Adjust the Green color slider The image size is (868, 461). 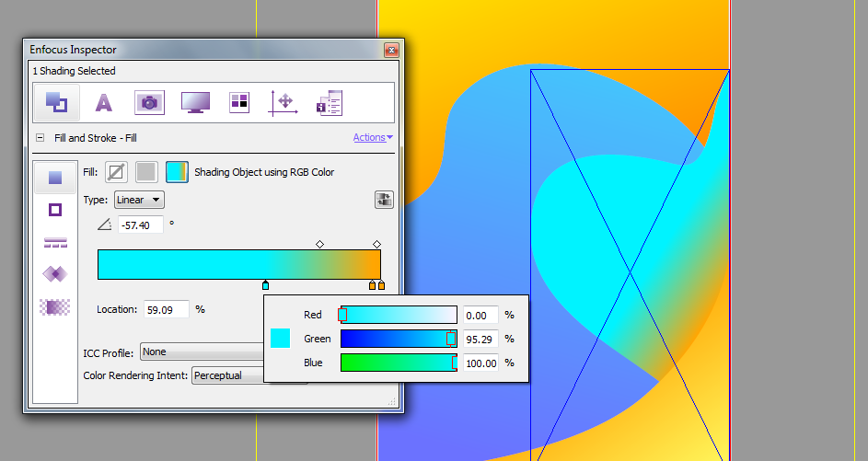[399, 339]
